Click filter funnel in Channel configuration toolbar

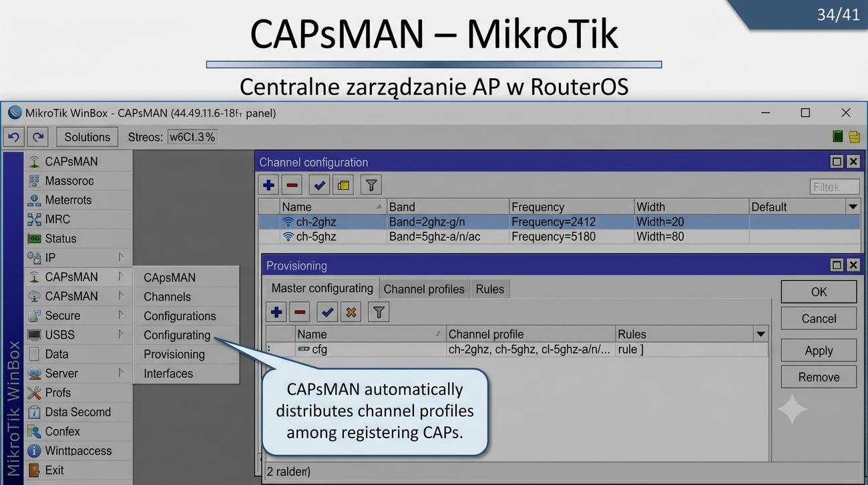click(371, 185)
